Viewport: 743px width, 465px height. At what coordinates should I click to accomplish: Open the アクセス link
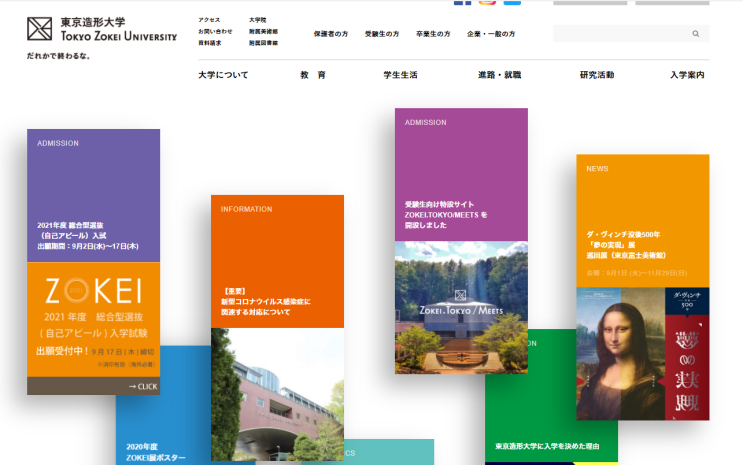[x=209, y=20]
